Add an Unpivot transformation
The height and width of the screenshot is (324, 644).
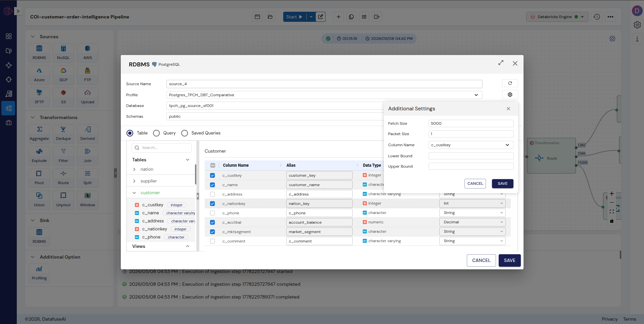pyautogui.click(x=63, y=200)
